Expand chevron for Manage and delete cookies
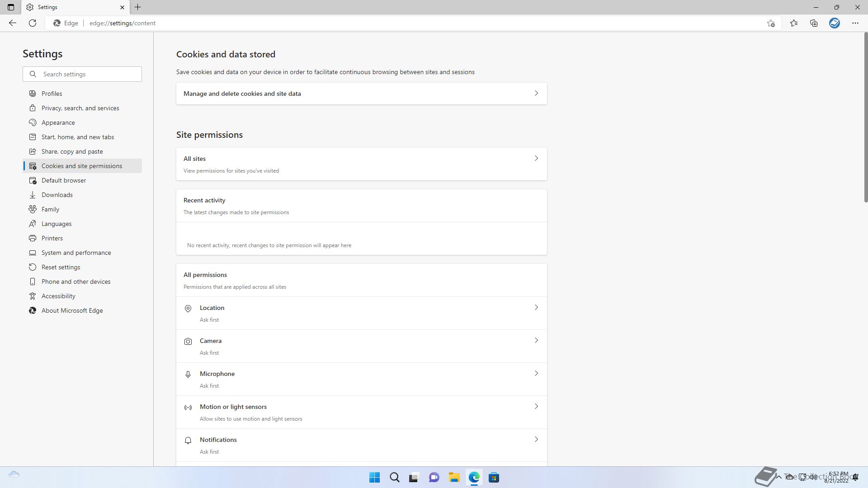The image size is (868, 488). 536,94
